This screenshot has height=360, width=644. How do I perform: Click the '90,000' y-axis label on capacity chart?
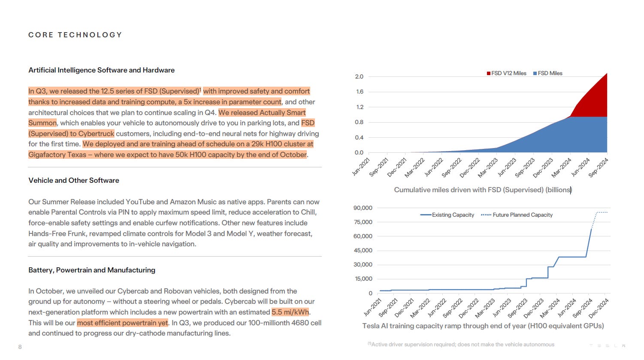pyautogui.click(x=363, y=208)
